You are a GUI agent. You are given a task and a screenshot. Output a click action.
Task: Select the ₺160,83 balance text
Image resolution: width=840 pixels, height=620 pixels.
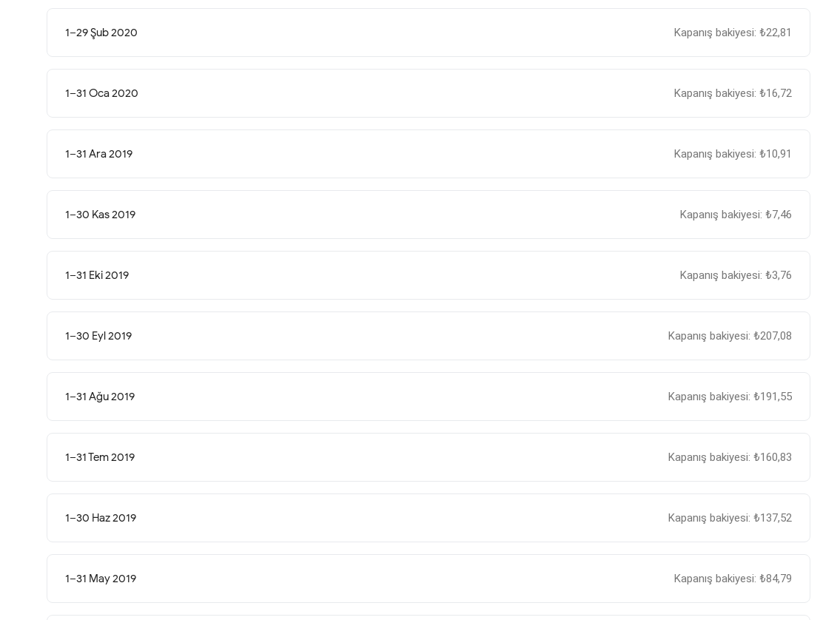click(730, 457)
